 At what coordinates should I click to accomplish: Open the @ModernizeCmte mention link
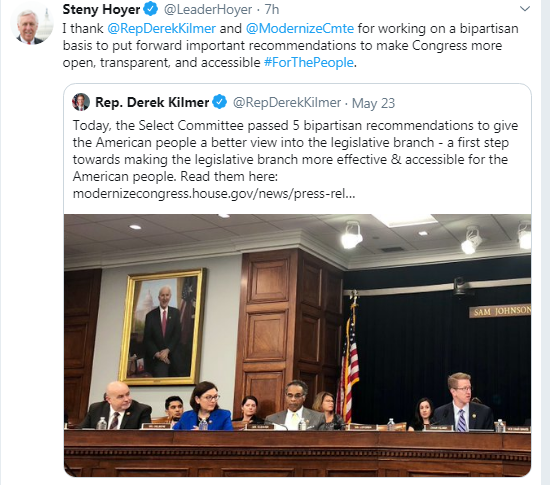pyautogui.click(x=300, y=28)
